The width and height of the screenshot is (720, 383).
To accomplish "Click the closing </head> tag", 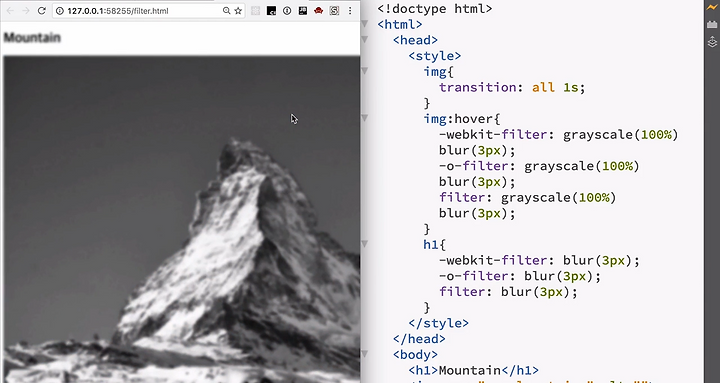I will coord(419,338).
